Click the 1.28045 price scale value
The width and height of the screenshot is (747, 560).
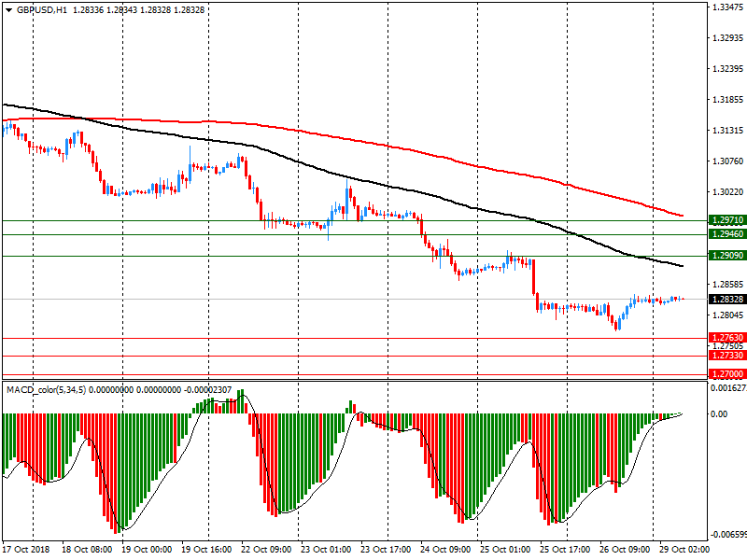(x=728, y=315)
